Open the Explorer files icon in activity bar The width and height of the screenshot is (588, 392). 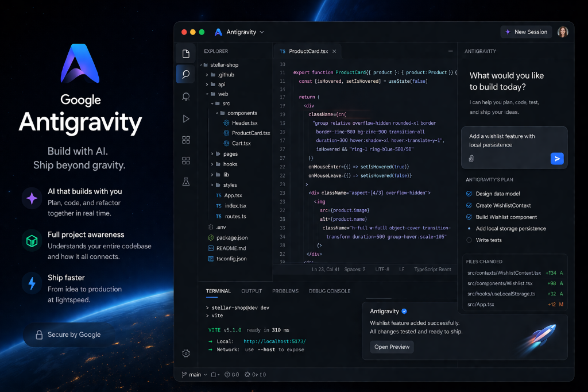coord(185,53)
